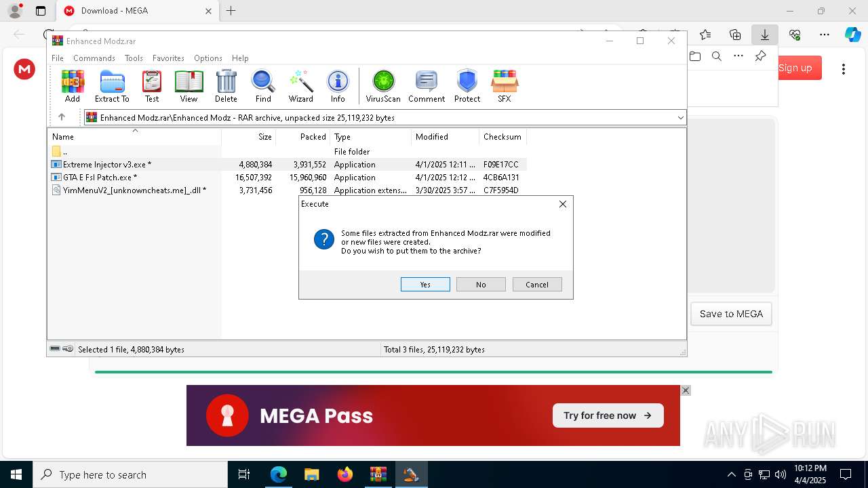
Task: Click the key icon in WinRAR status bar
Action: pos(68,349)
